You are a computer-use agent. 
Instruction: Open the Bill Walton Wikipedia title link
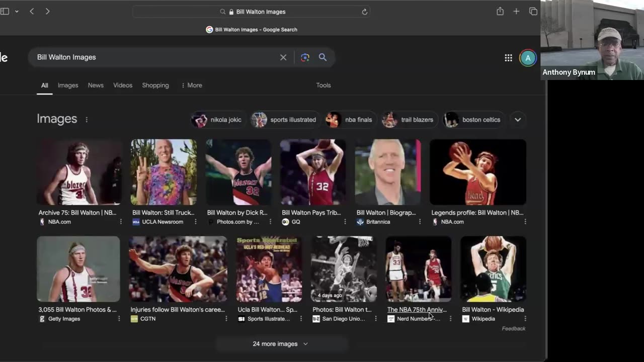493,310
